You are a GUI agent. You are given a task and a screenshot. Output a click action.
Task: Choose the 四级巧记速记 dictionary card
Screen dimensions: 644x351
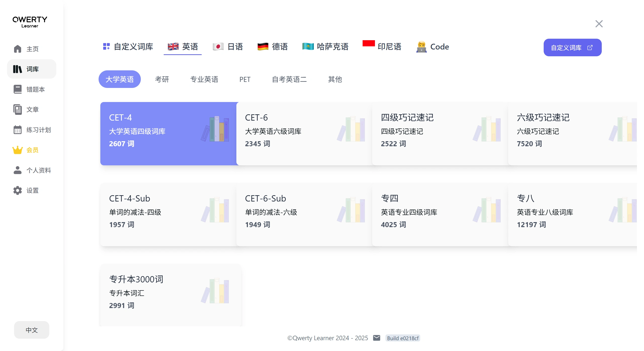(440, 134)
